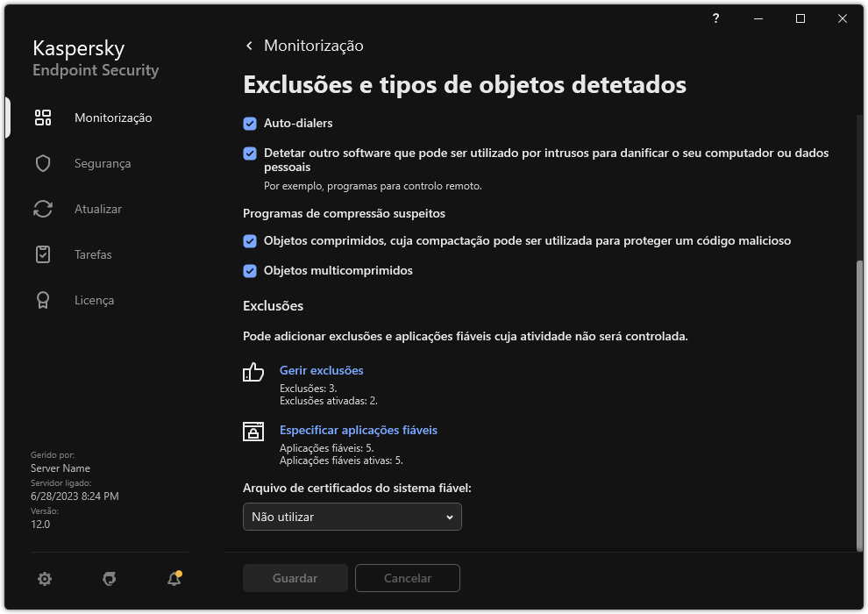Screen dimensions: 868x614
Task: Uncheck Objetos multicomprimidos
Action: click(x=250, y=270)
